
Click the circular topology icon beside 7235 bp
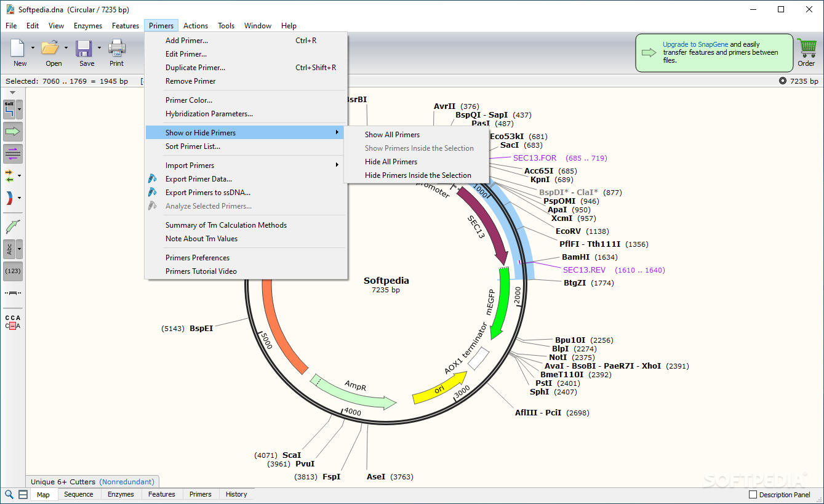(783, 81)
